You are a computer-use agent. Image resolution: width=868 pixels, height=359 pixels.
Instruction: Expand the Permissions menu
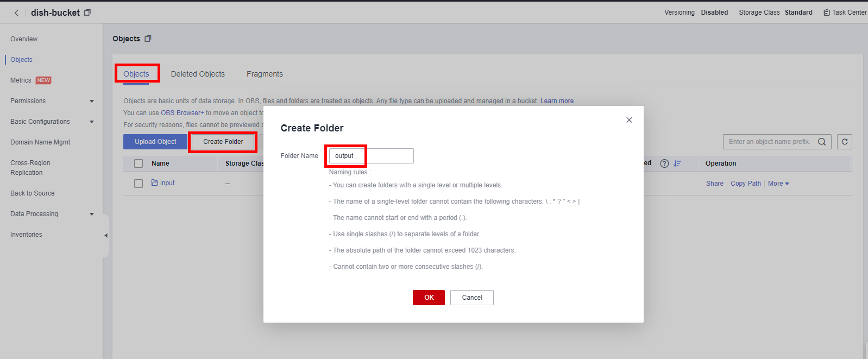click(92, 101)
